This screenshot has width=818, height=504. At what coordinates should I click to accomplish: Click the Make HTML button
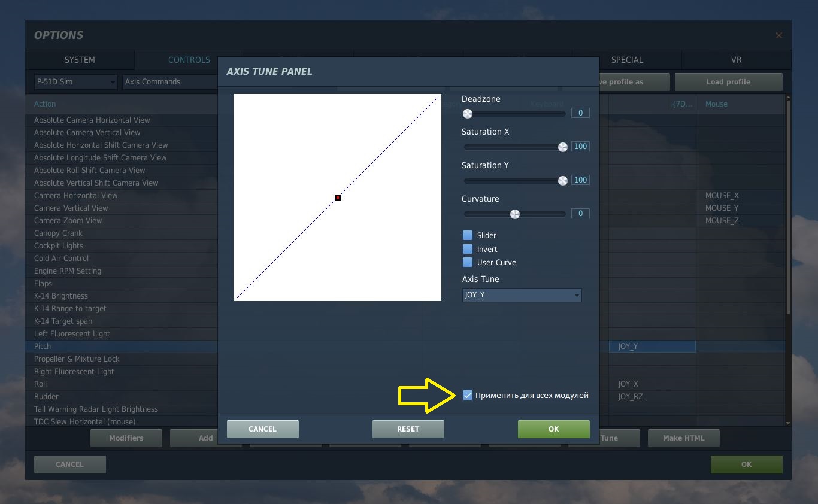click(683, 438)
